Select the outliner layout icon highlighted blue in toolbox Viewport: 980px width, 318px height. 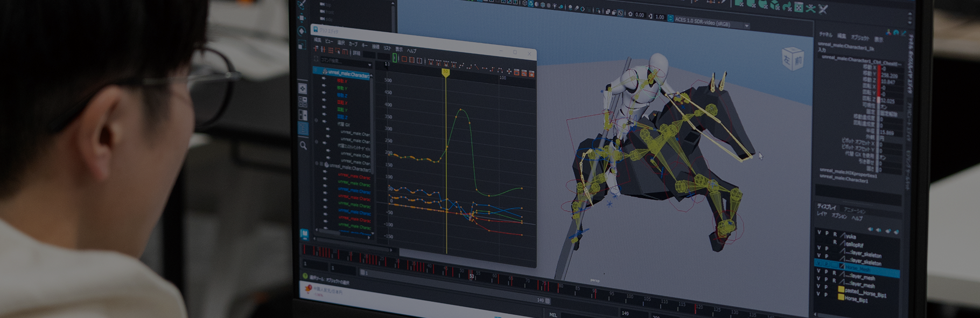(x=303, y=128)
